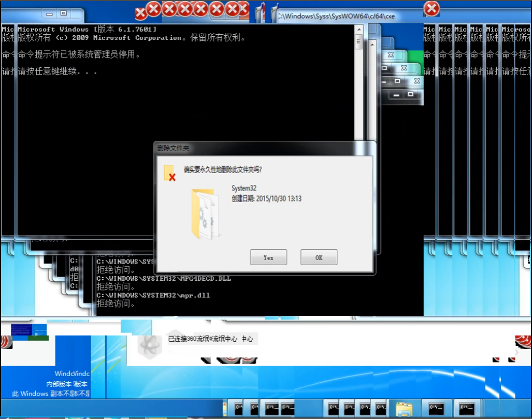
Task: Click the 已连接360流氓中心 notification text
Action: click(210, 339)
